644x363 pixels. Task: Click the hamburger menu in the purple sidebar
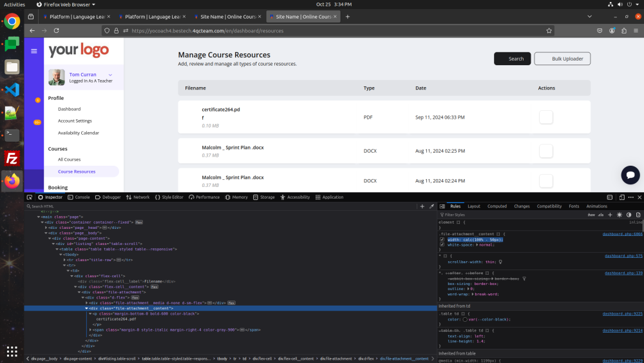click(x=34, y=51)
